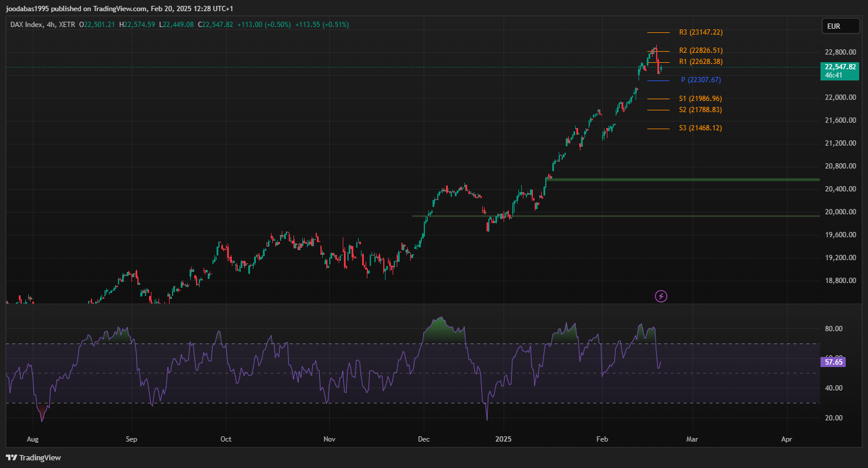Click the R3 (23147.22) pivot label
Viewport: 868px width, 468px height.
701,32
